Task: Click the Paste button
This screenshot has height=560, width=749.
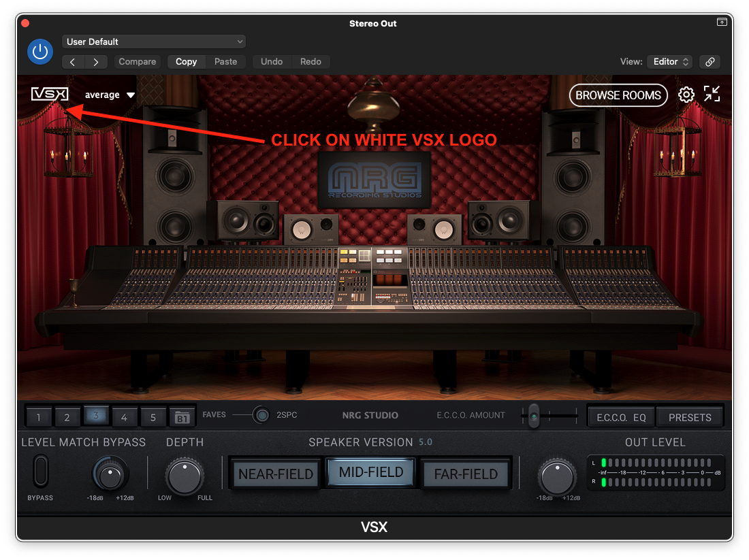Action: pos(225,62)
